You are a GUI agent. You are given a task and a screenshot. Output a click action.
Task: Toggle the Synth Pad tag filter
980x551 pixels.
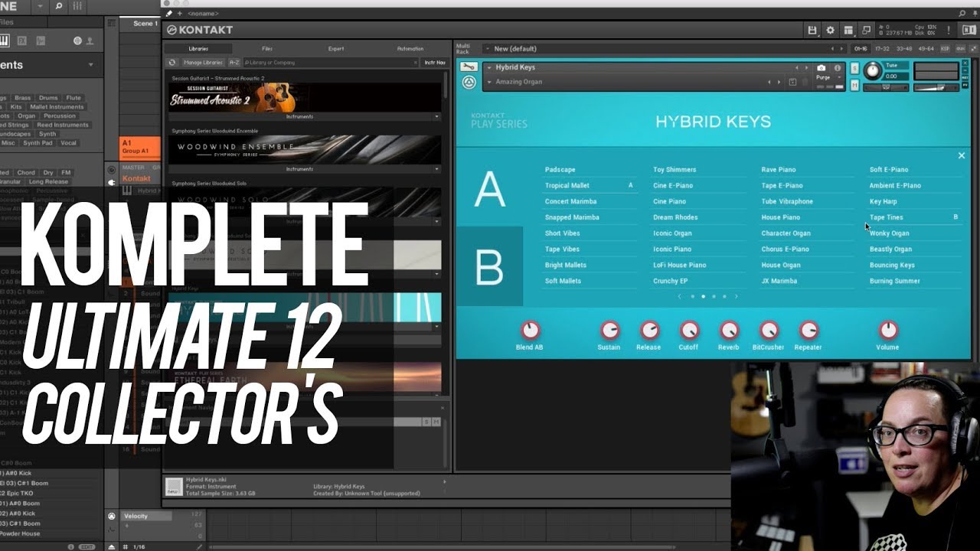(x=38, y=143)
